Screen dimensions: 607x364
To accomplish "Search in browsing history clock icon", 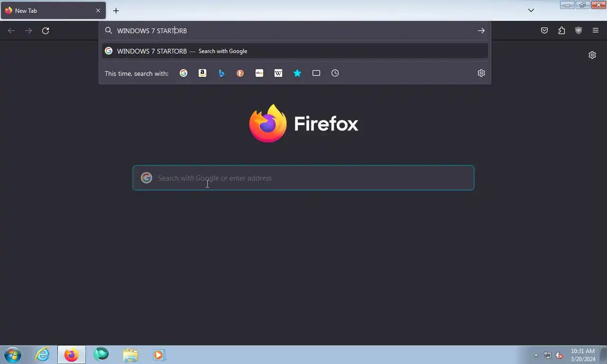I will 335,73.
